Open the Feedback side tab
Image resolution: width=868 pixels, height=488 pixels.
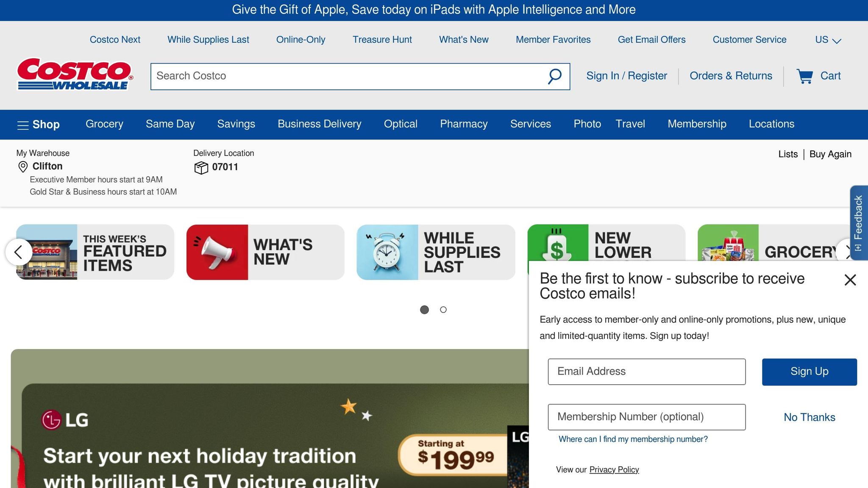(x=858, y=222)
